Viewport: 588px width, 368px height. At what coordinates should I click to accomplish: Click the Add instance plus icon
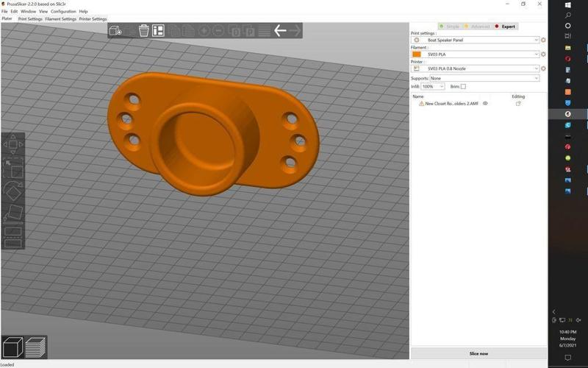point(204,30)
